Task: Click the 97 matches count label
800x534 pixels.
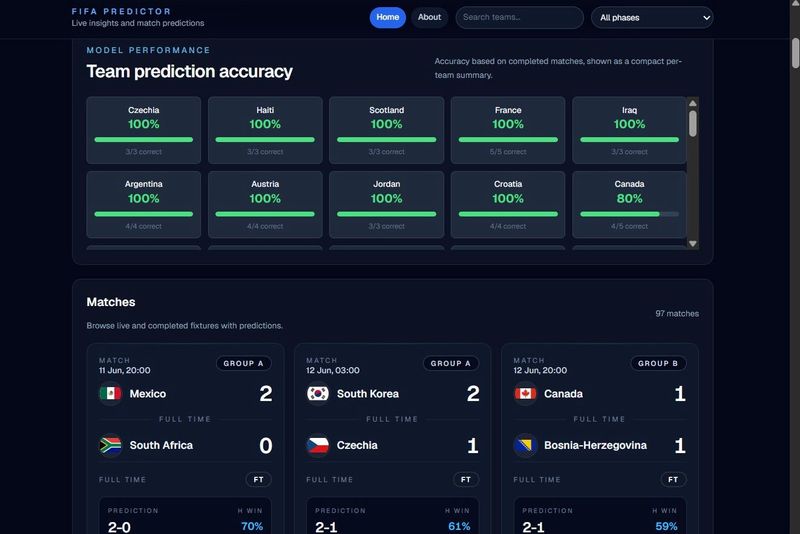Action: pyautogui.click(x=677, y=314)
